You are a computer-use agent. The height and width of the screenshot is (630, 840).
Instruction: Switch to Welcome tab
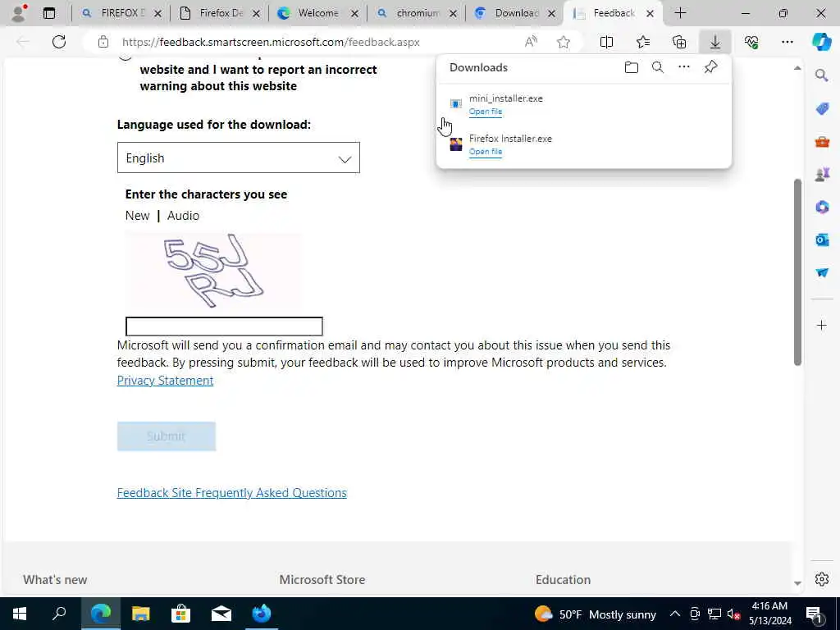tap(317, 13)
